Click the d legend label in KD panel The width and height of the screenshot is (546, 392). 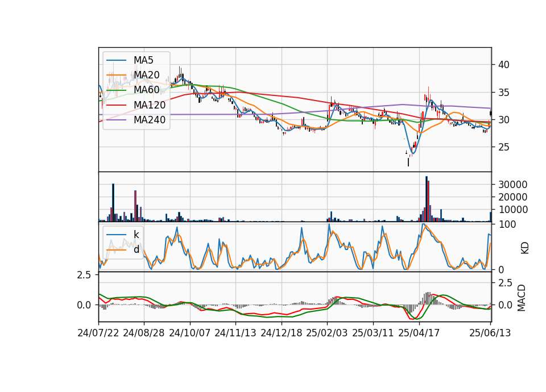click(x=136, y=249)
